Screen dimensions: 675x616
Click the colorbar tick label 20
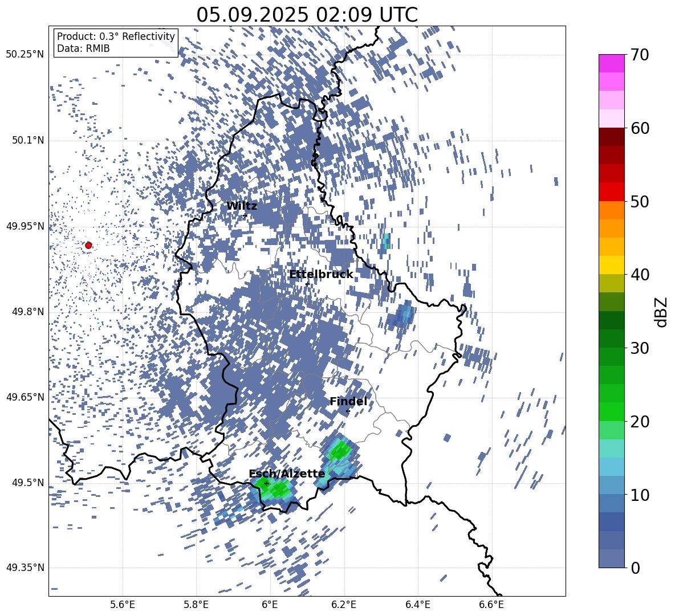(639, 422)
